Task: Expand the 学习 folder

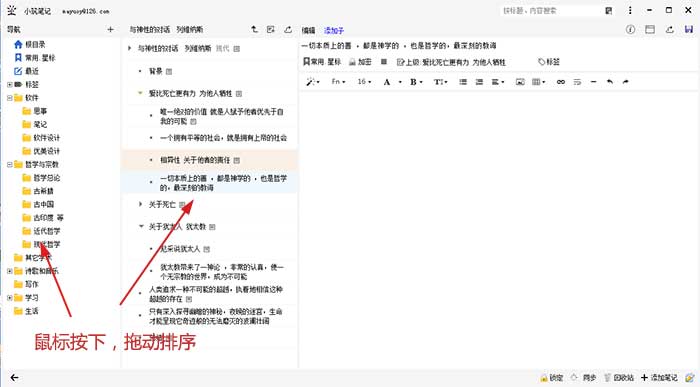Action: click(9, 298)
